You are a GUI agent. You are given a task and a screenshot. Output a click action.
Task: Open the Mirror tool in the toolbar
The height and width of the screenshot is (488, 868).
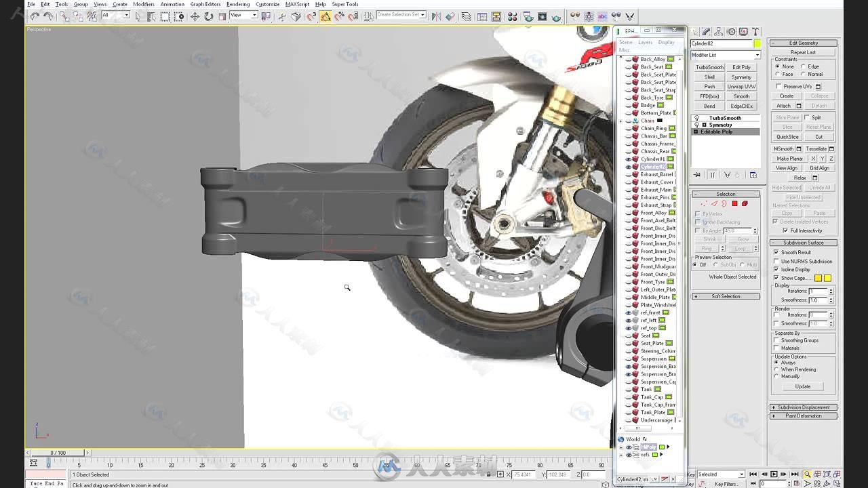point(437,16)
